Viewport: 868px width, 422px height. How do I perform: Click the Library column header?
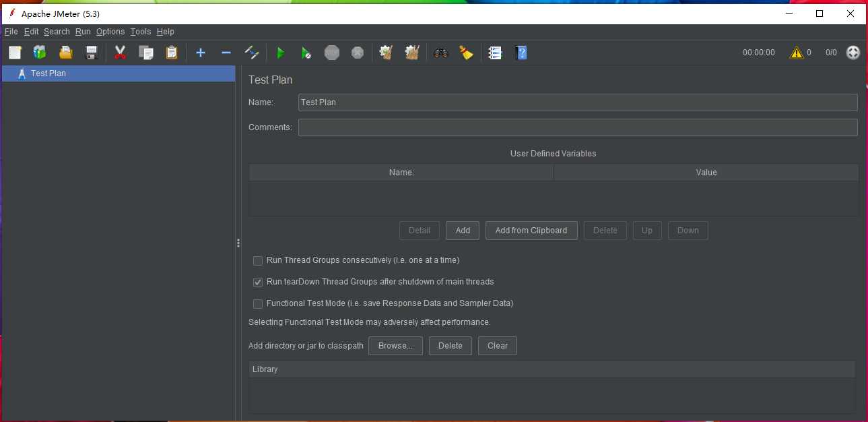click(x=552, y=369)
